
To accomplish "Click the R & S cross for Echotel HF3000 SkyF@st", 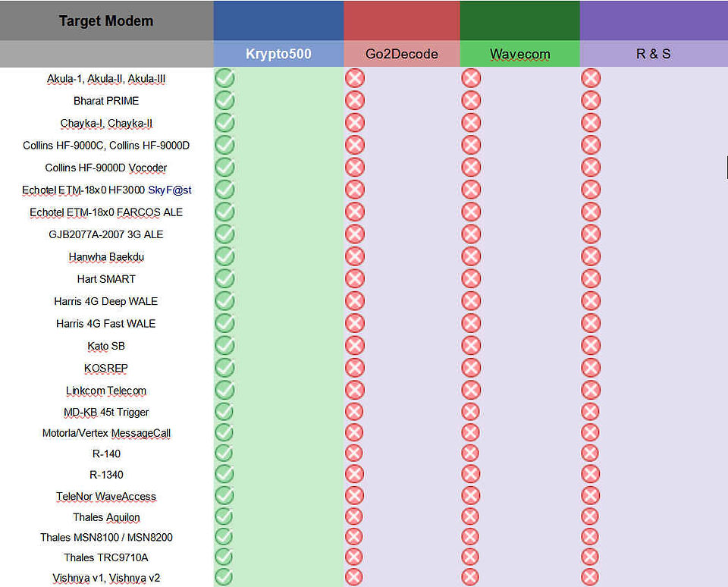I will 591,190.
